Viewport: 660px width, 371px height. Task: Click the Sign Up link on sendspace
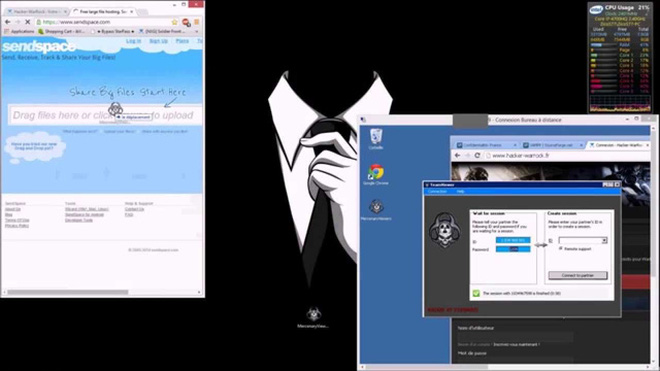coord(158,41)
